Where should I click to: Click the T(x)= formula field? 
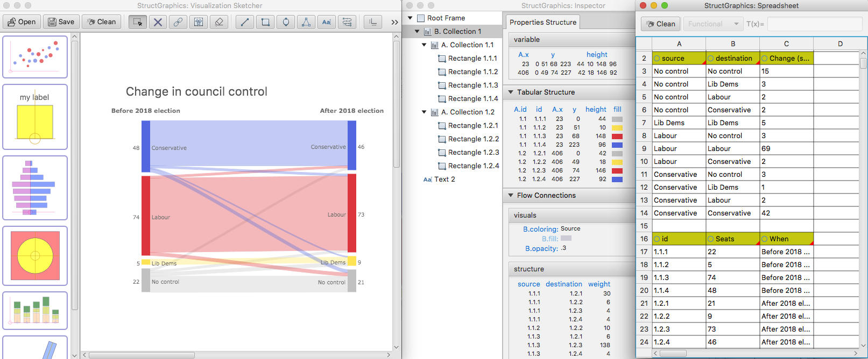815,24
